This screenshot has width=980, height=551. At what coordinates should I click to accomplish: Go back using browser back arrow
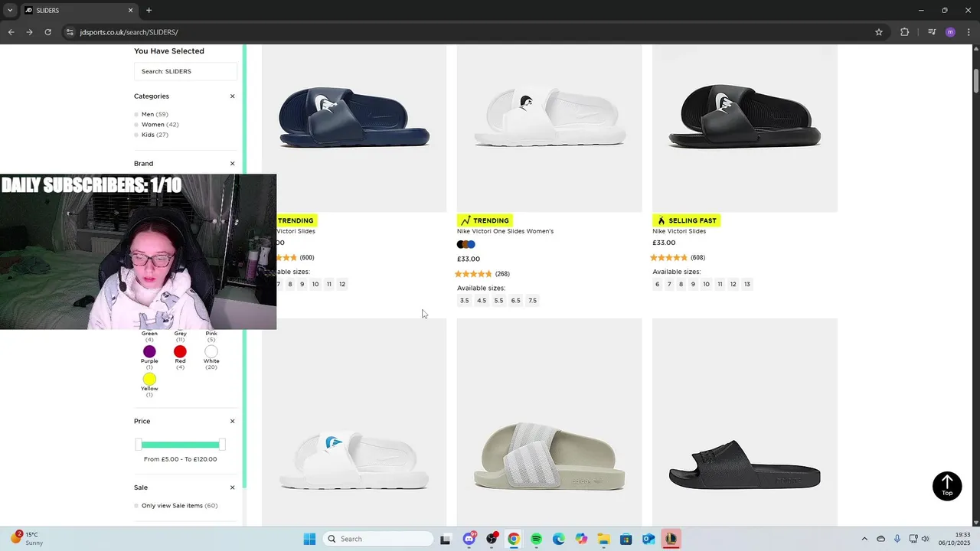[x=11, y=32]
